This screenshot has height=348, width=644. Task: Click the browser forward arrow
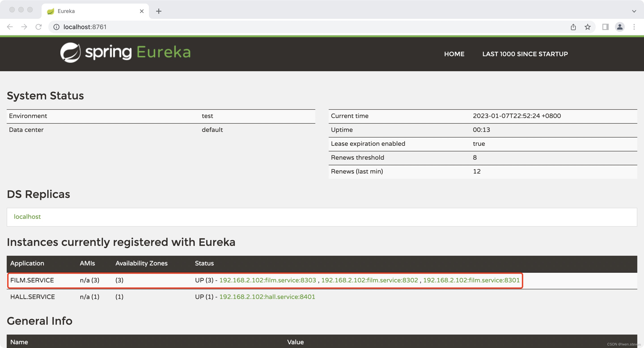pyautogui.click(x=24, y=27)
